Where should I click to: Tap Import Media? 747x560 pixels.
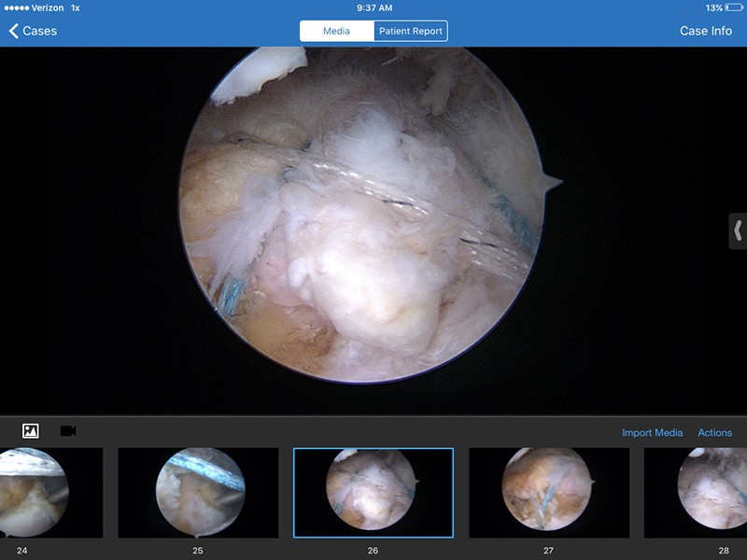click(x=652, y=432)
